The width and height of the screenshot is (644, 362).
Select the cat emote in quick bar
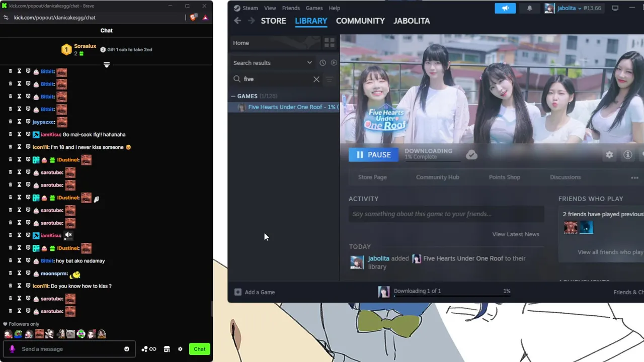point(70,334)
